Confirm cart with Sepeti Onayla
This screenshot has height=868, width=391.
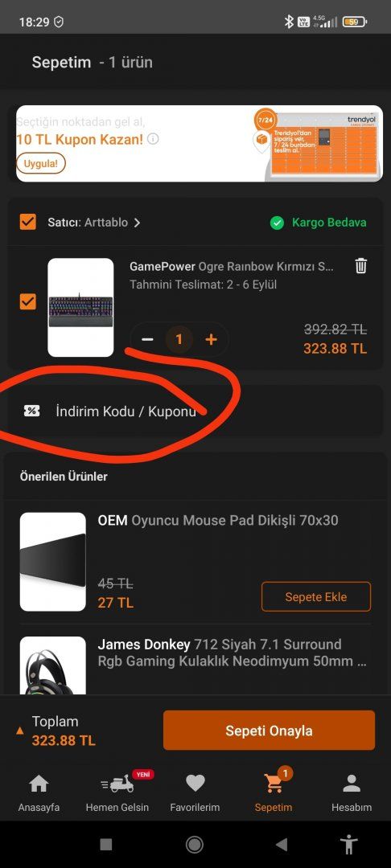270,731
